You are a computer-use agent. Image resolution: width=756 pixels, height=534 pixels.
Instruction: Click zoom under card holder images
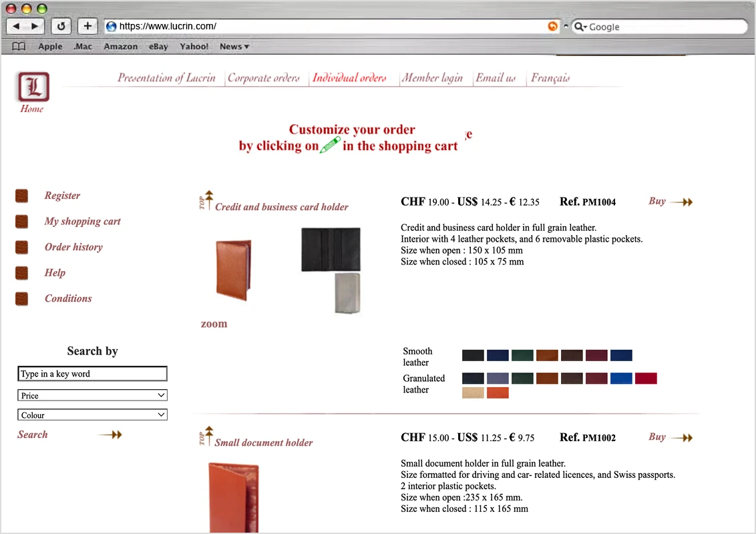(x=214, y=324)
